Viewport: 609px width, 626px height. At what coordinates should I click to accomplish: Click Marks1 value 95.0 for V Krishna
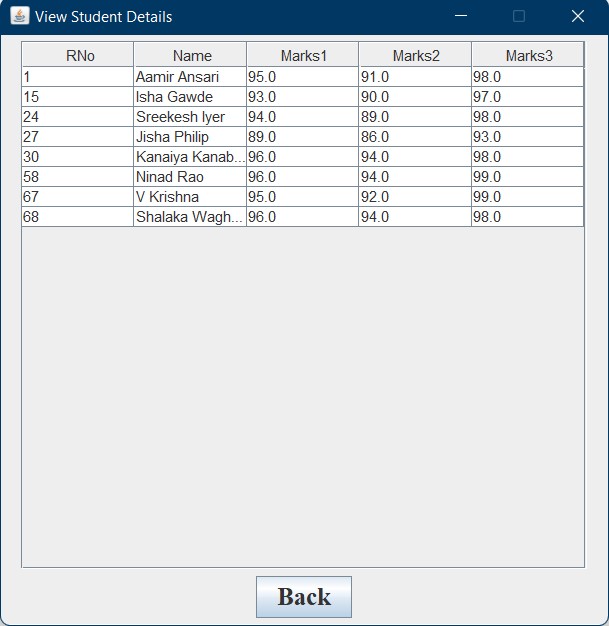[303, 196]
